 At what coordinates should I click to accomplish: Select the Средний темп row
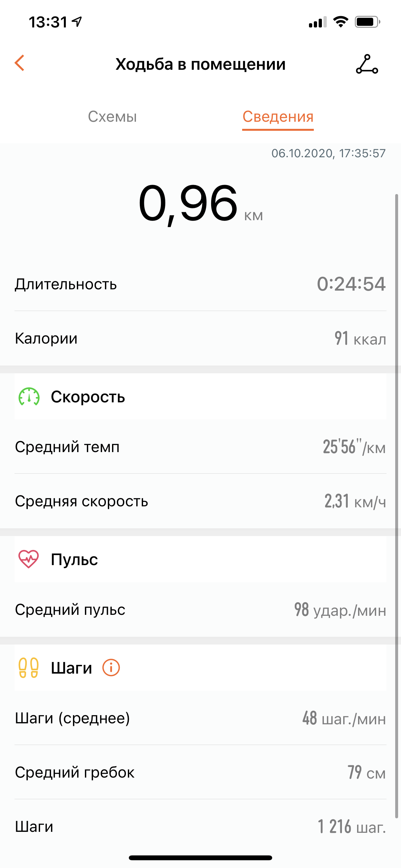(200, 447)
